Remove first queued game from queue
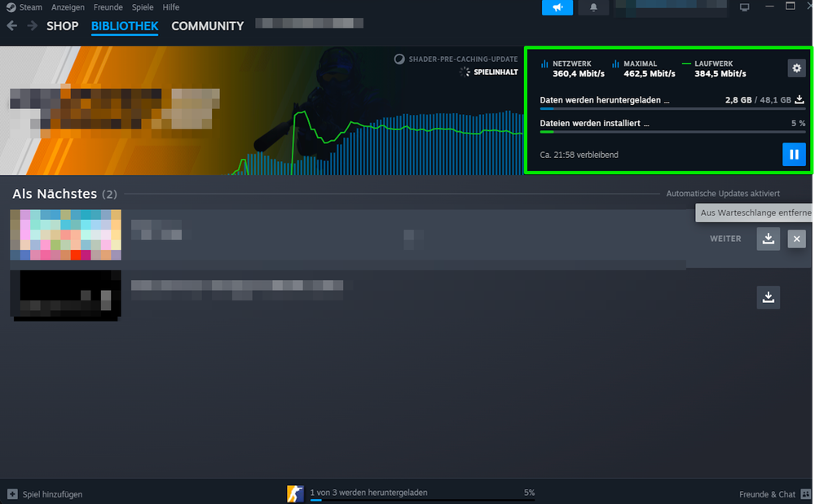Viewport: 815px width, 504px height. (796, 239)
